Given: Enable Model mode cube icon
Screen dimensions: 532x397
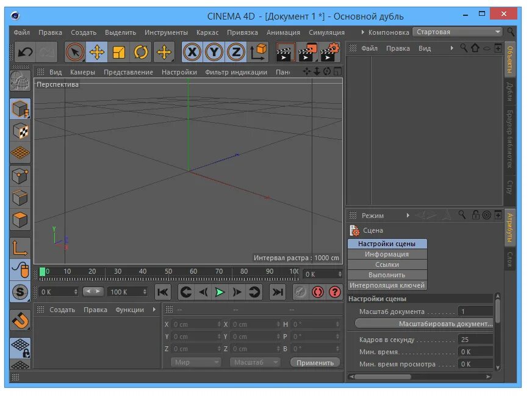Looking at the screenshot, I should tap(20, 109).
